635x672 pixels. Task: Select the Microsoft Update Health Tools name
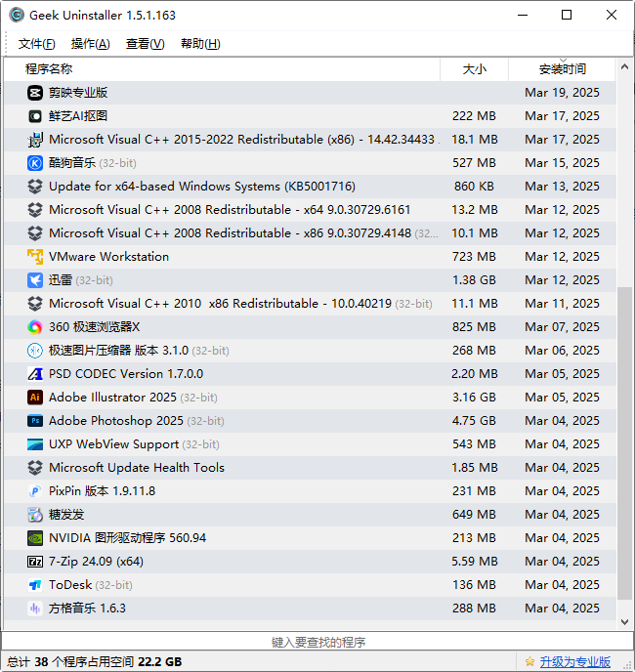(x=137, y=468)
